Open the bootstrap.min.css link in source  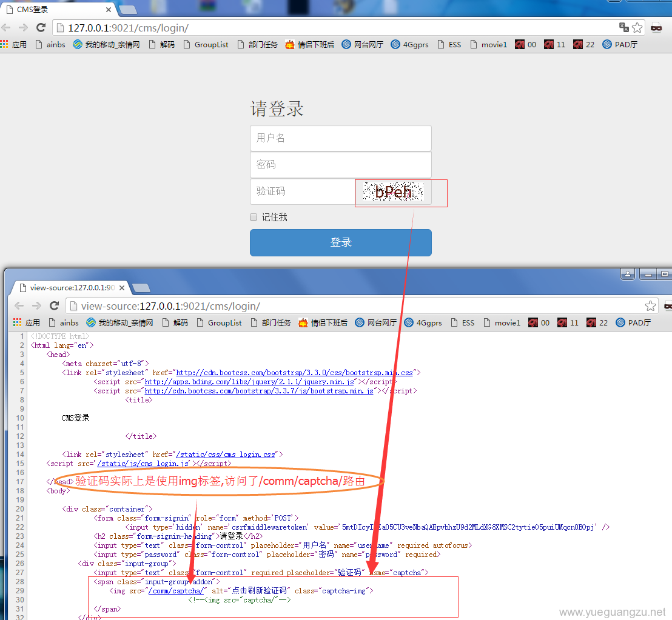click(x=294, y=373)
